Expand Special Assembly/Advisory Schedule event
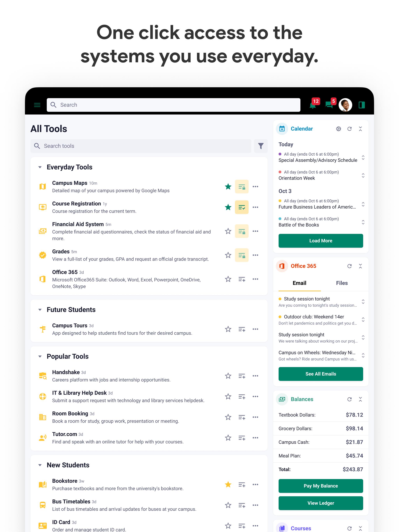 (x=363, y=158)
